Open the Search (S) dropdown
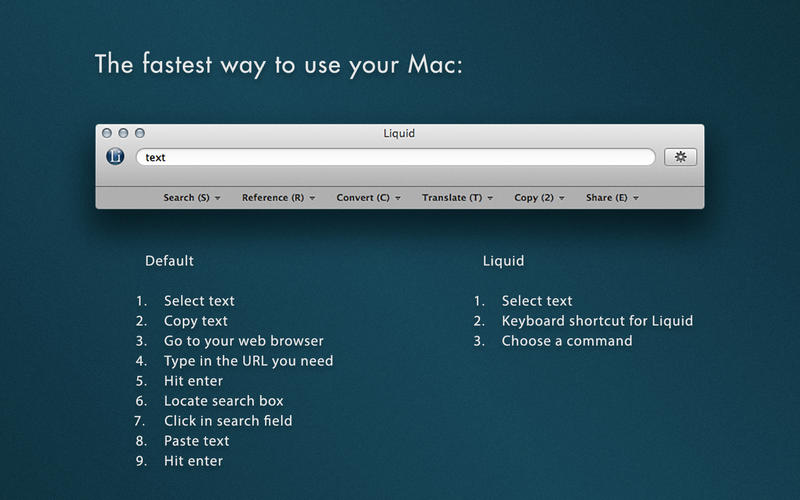Screen dimensions: 800x500 192,197
